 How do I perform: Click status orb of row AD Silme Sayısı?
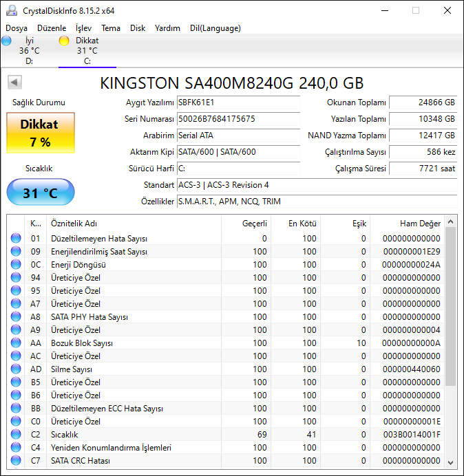[16, 369]
